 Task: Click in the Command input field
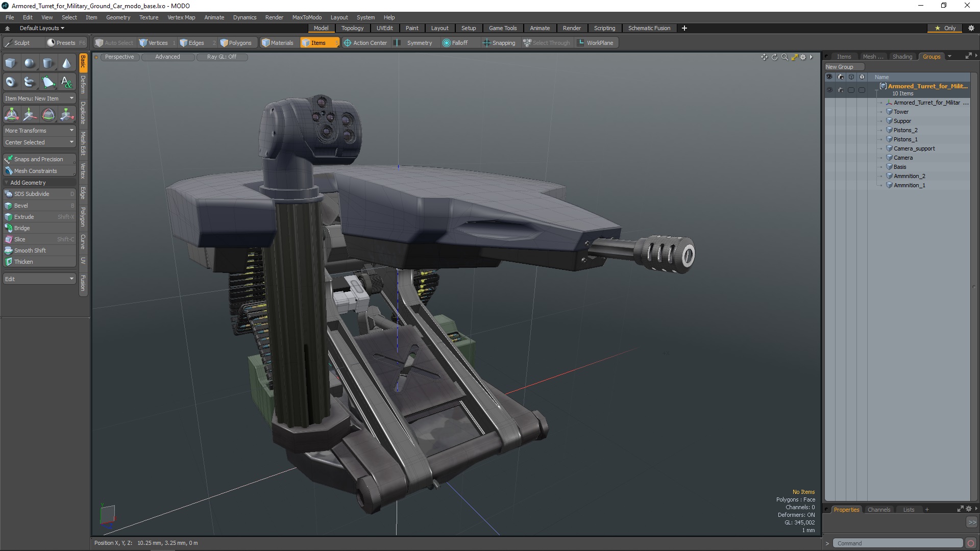click(x=897, y=543)
